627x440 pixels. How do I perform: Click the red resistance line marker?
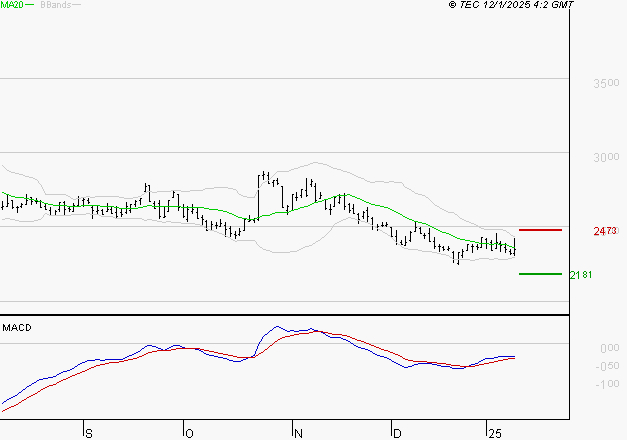click(540, 230)
